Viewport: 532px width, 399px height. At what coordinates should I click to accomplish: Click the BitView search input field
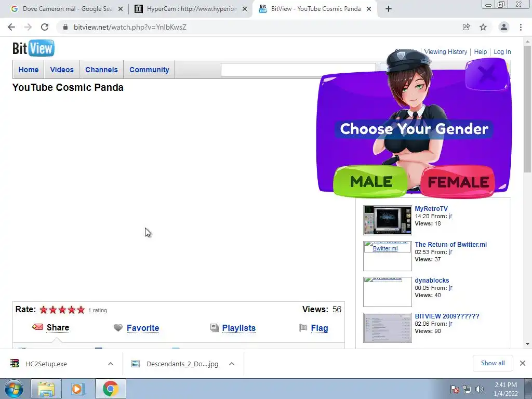click(298, 70)
